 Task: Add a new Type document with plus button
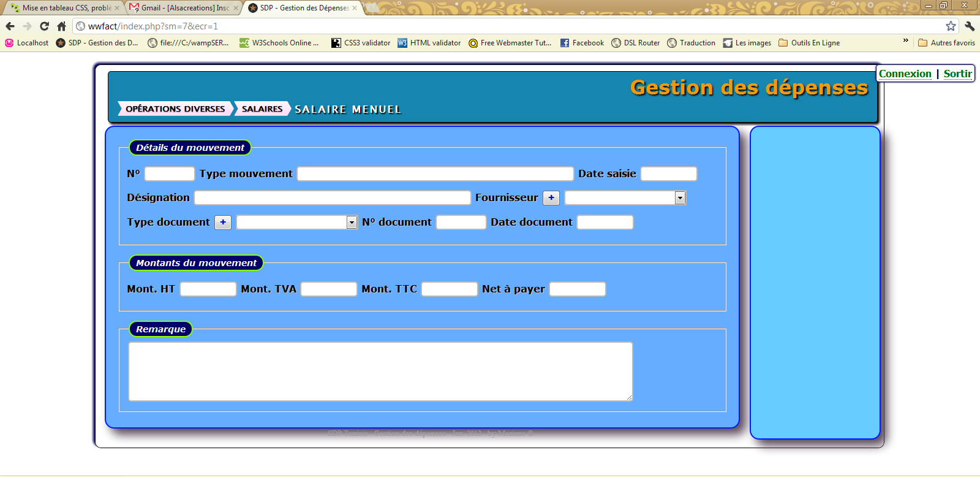point(223,222)
